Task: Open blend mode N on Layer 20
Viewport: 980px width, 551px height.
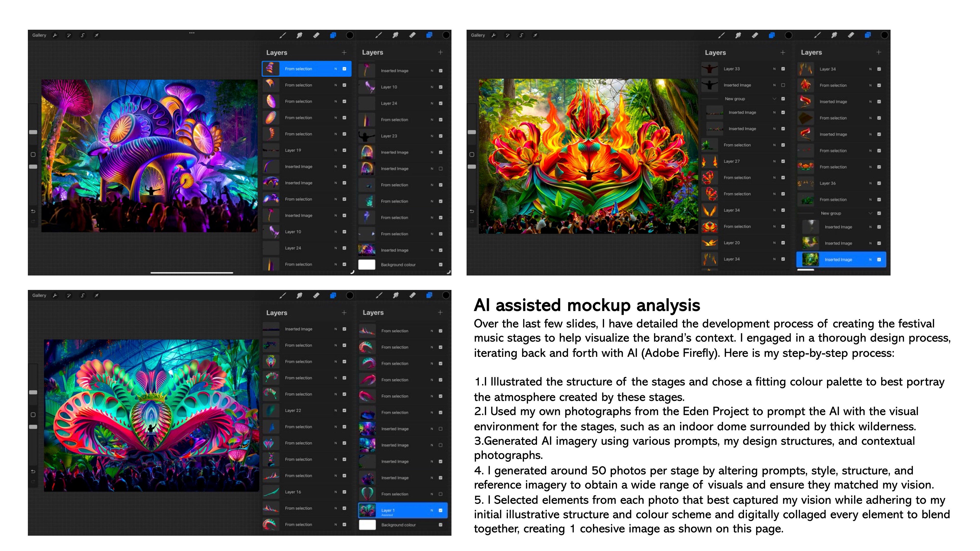Action: tap(774, 243)
